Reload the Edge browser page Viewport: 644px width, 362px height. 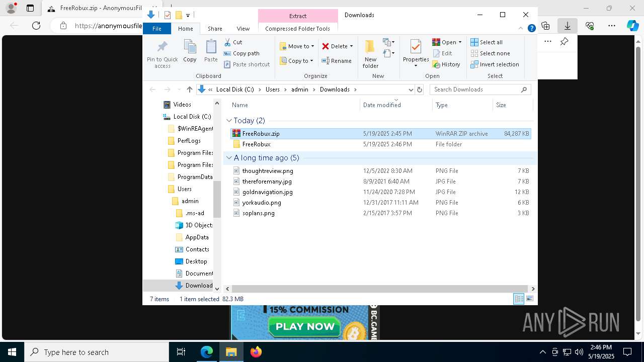(36, 26)
